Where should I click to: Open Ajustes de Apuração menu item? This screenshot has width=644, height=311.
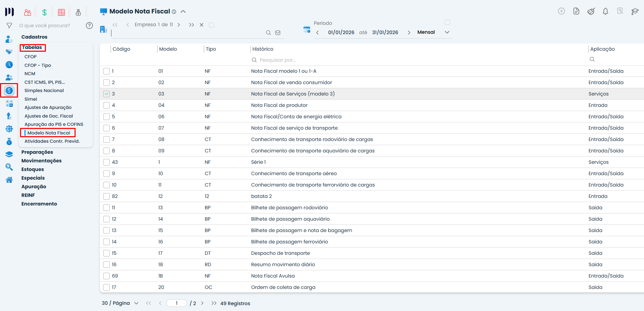[48, 108]
